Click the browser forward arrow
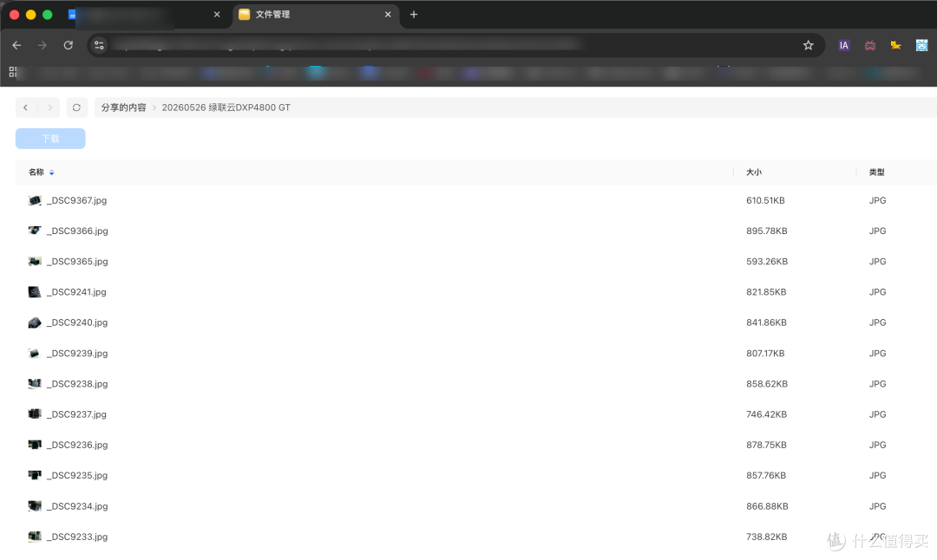The width and height of the screenshot is (937, 560). pos(42,45)
